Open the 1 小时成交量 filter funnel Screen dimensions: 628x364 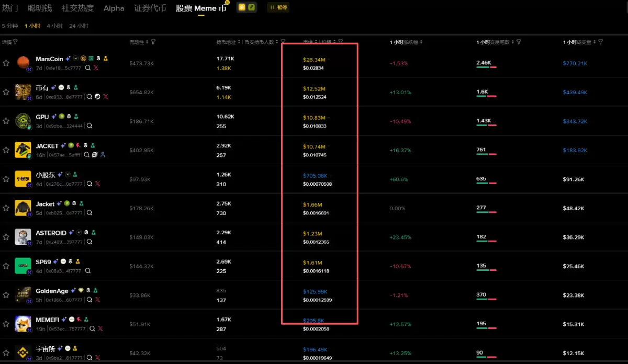pos(600,42)
